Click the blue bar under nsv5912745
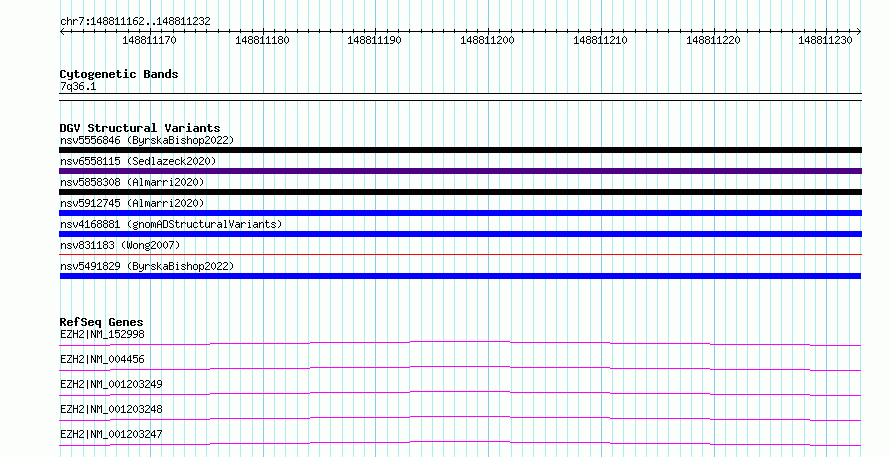This screenshot has width=890, height=457. [x=460, y=213]
